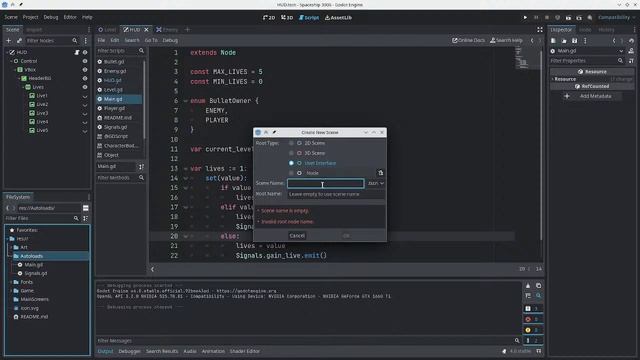The width and height of the screenshot is (640, 360).
Task: Open the script attached to HUD node
Action: (76, 52)
